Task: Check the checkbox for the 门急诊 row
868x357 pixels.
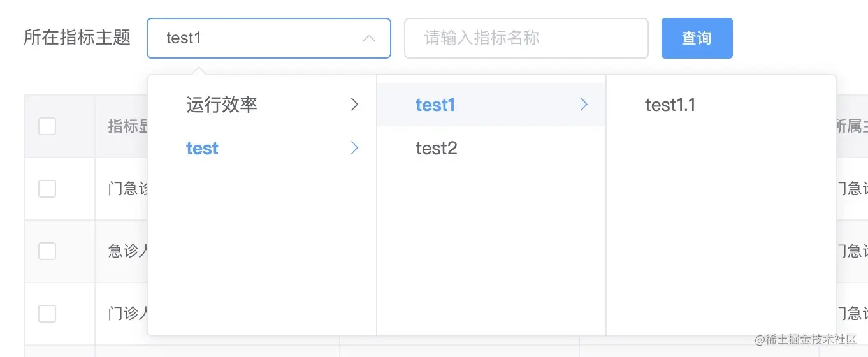Action: [47, 189]
